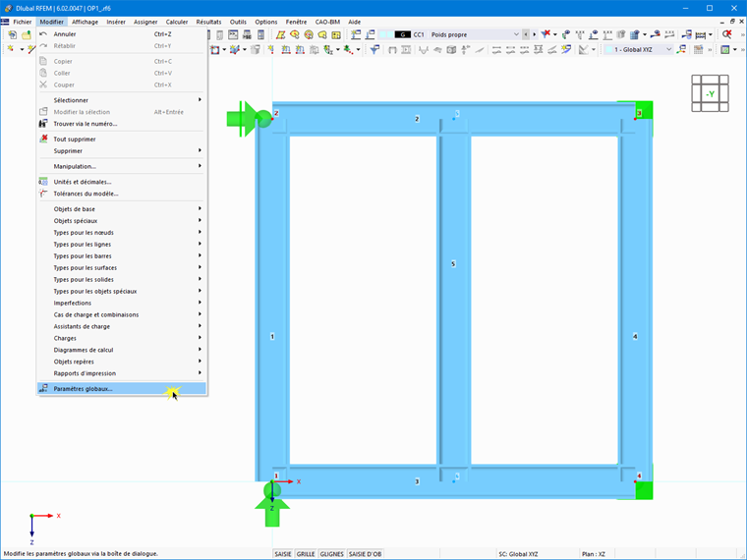Toggle SAISIE D'OB in status bar
Viewport: 747px width, 560px height.
(x=365, y=554)
